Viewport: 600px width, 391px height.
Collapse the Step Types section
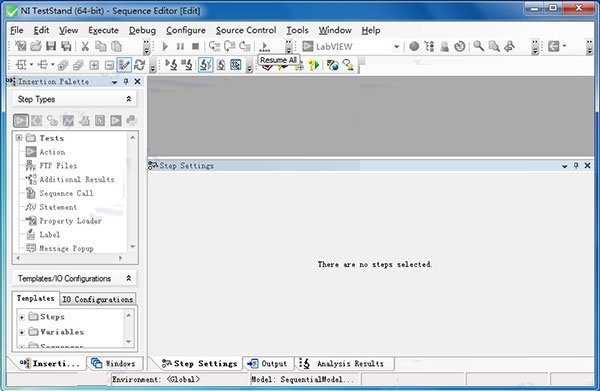(129, 99)
